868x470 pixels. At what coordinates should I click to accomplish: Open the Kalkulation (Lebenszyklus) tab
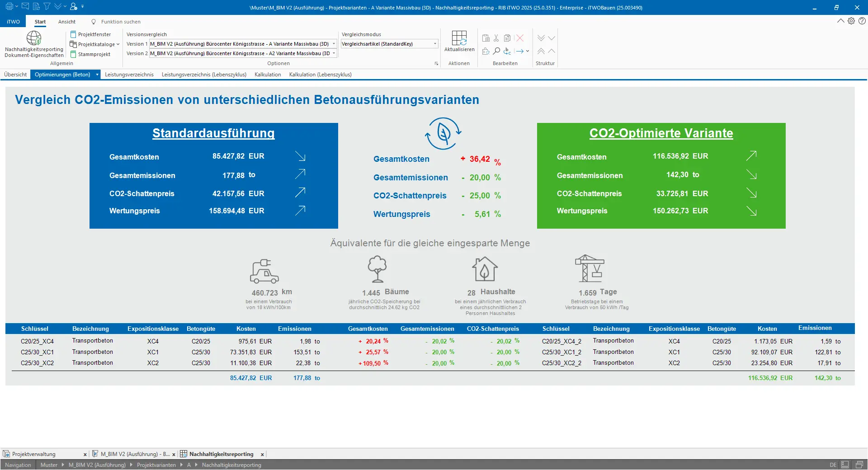point(320,75)
